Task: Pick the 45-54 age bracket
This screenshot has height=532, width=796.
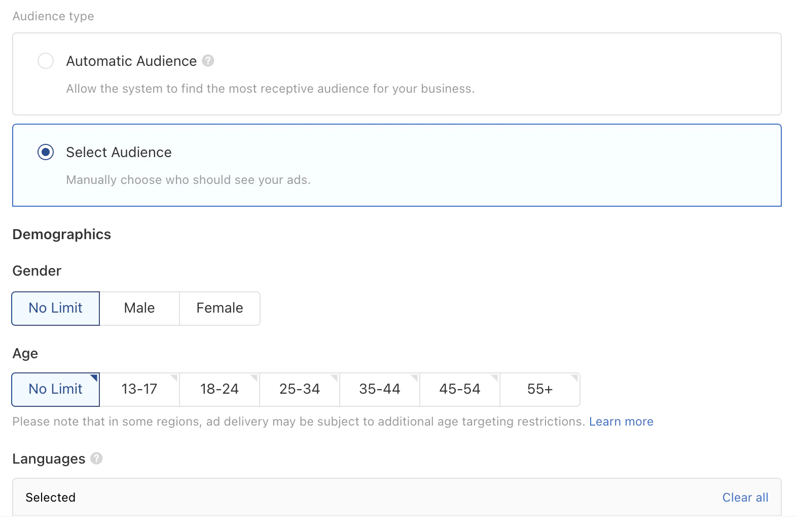Action: [460, 389]
